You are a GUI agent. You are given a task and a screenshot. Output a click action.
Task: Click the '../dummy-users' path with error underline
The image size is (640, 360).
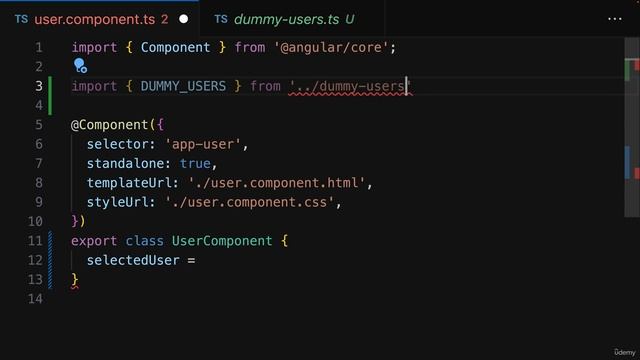350,86
